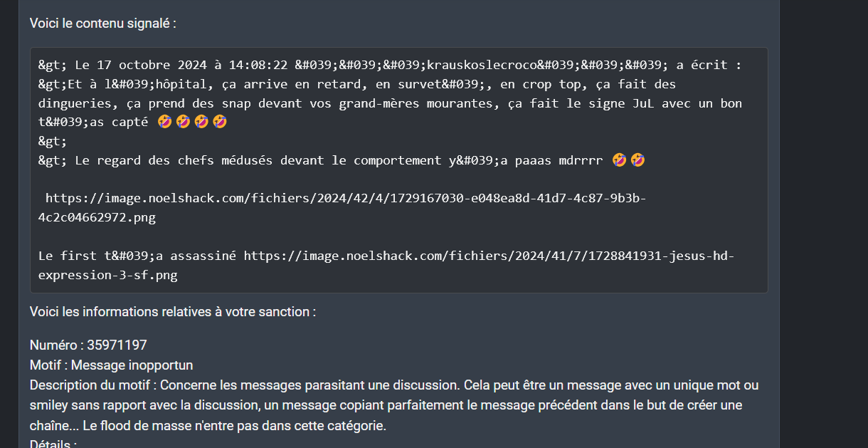This screenshot has height=448, width=868.
Task: Click the last emoji in the four-emoji row
Action: point(220,123)
